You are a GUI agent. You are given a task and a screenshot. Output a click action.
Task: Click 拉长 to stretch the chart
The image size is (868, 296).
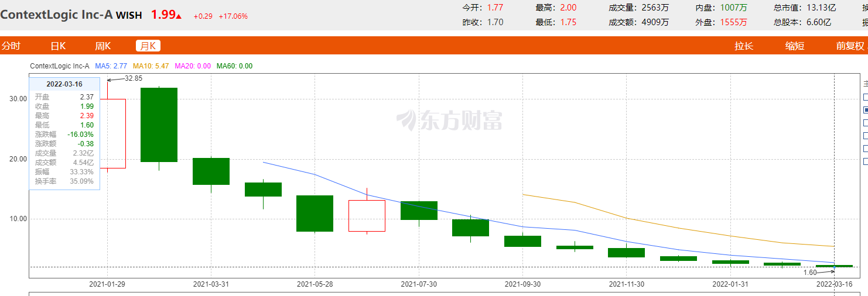(744, 46)
